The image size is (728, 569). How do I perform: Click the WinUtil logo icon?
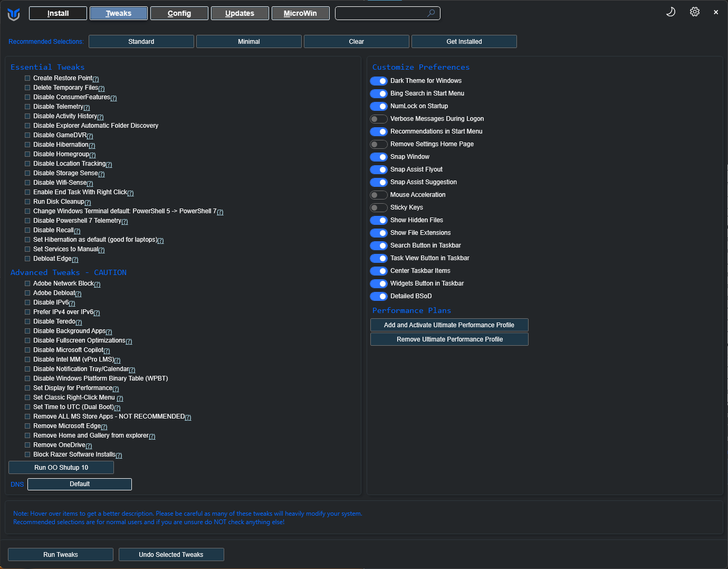(14, 14)
